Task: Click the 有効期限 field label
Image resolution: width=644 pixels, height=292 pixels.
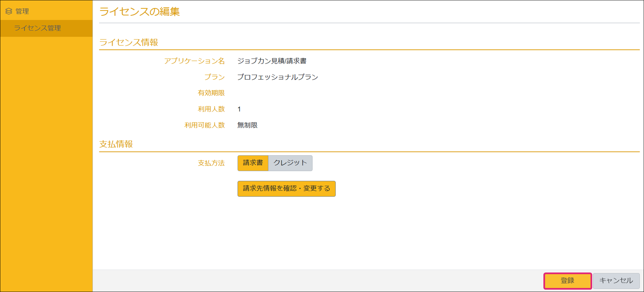Action: [211, 93]
